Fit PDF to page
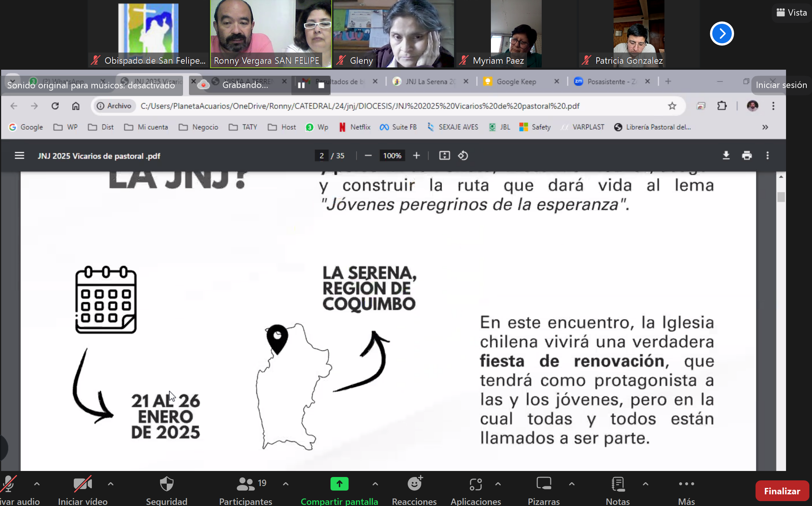 (x=445, y=156)
